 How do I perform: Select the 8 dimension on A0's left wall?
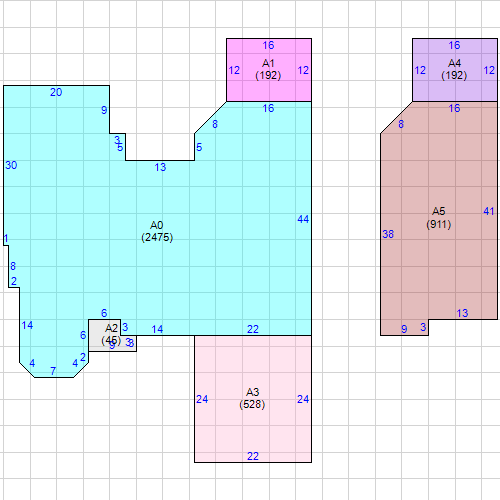click(x=13, y=266)
